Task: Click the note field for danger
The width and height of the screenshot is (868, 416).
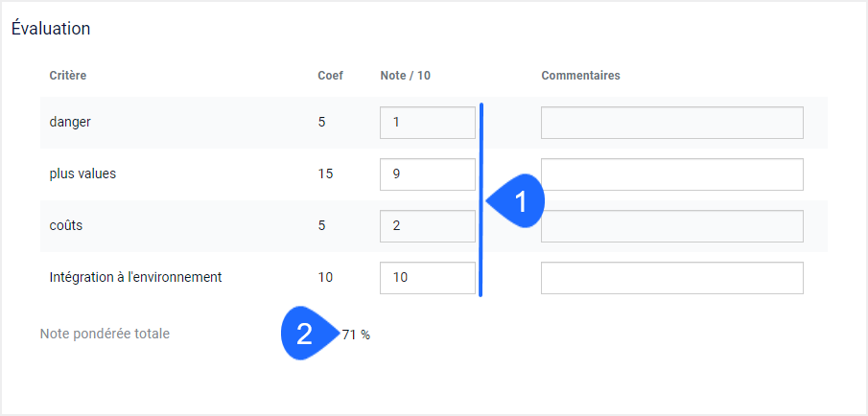Action: (428, 123)
